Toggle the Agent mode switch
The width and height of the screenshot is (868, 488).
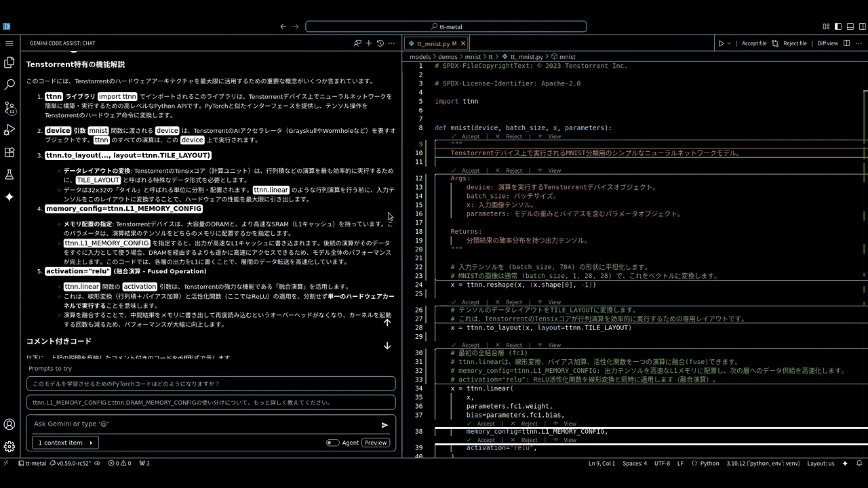tap(332, 443)
